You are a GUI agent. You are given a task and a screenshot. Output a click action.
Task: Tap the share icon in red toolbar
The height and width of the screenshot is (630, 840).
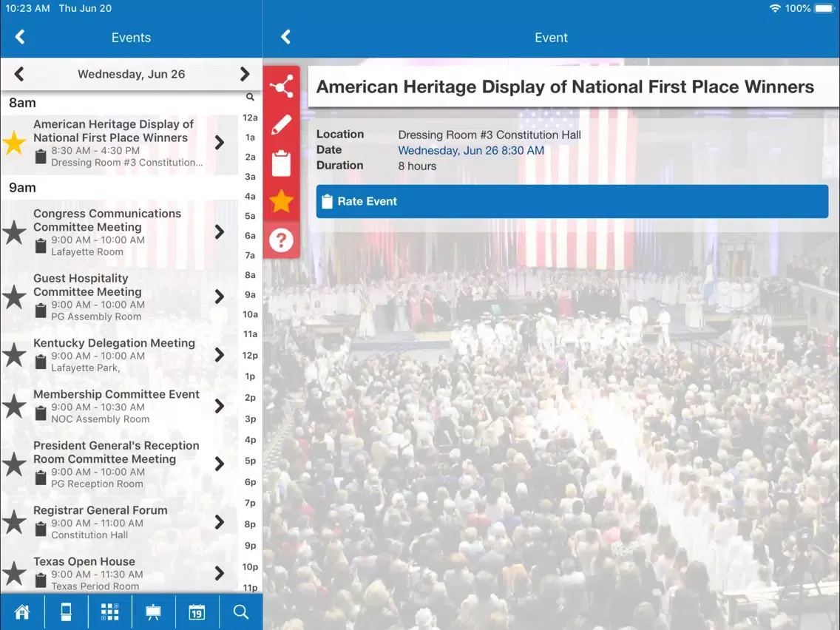pos(281,87)
